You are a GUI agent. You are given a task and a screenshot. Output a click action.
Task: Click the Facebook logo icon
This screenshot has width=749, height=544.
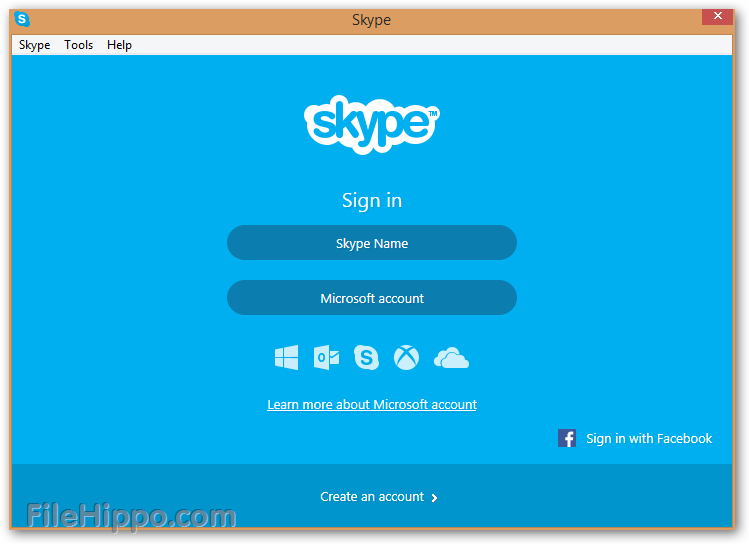click(567, 438)
